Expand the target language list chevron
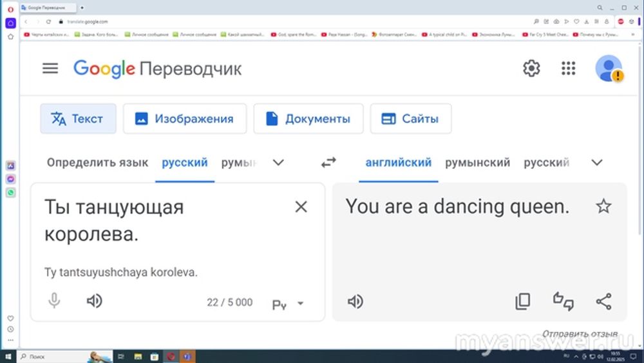Image resolution: width=644 pixels, height=363 pixels. 597,162
